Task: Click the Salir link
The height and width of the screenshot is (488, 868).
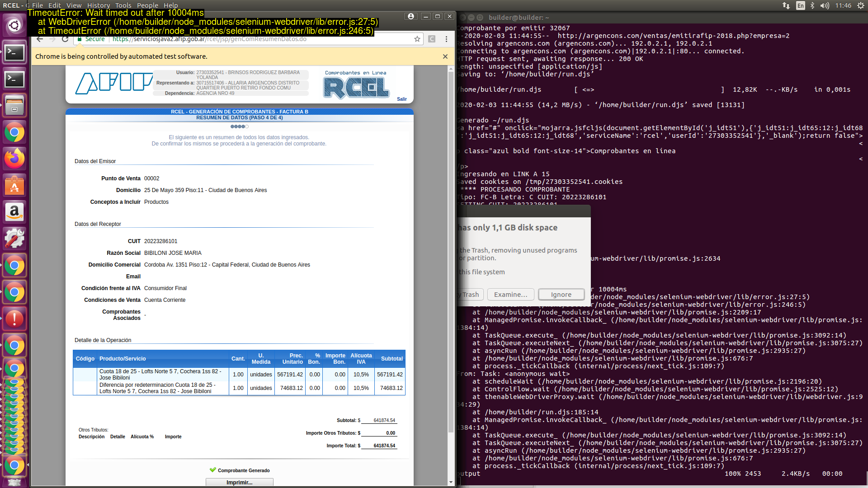Action: [x=402, y=99]
